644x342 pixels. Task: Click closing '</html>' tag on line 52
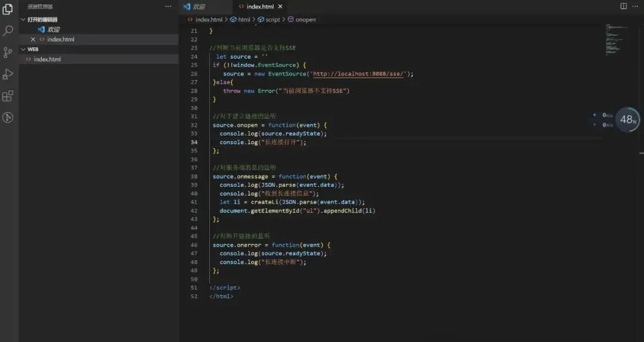pyautogui.click(x=221, y=297)
